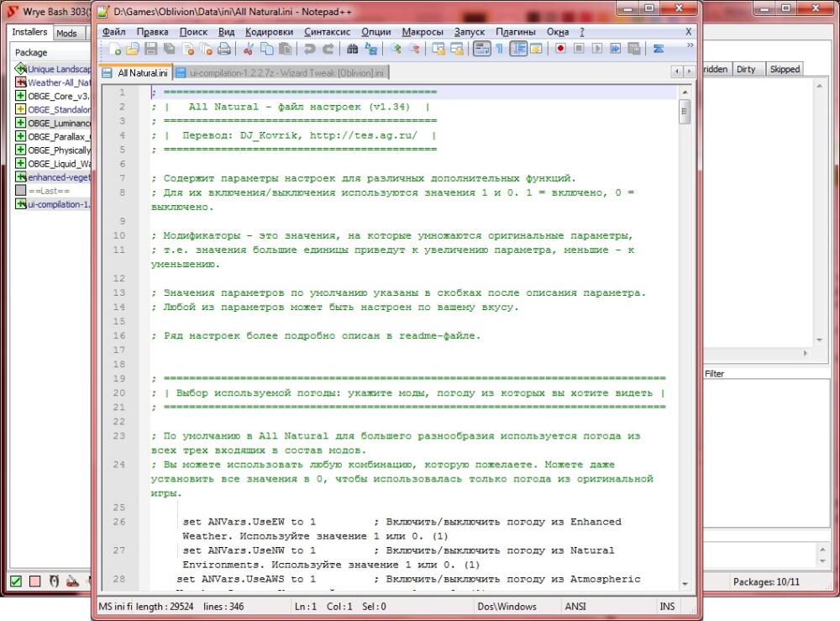Click the Cut scissors icon
Viewport: 840px width, 621px height.
click(248, 50)
